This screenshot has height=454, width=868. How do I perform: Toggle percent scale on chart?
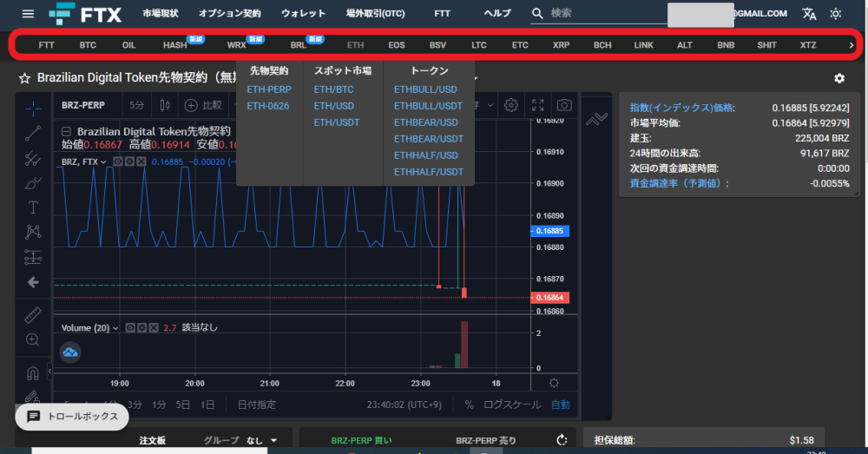point(469,405)
